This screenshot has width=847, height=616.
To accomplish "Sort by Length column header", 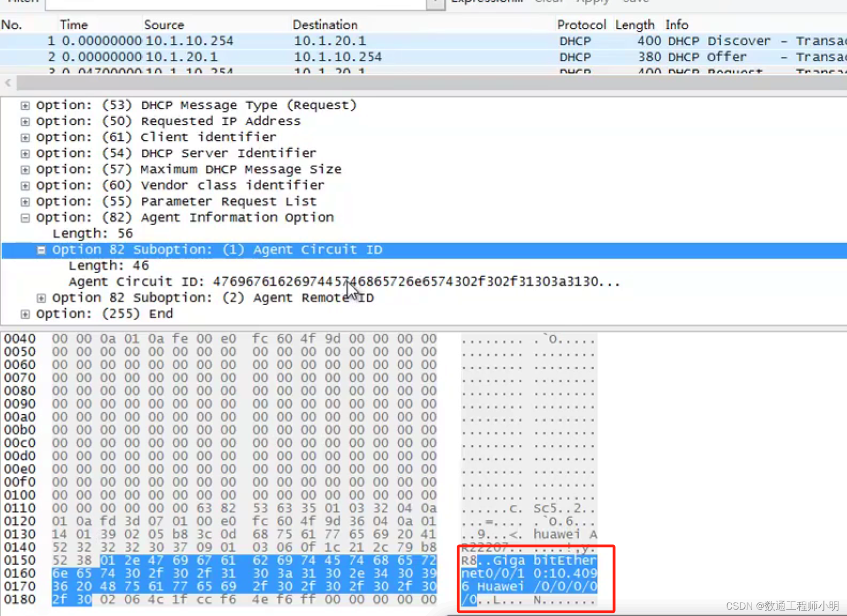I will pos(635,25).
